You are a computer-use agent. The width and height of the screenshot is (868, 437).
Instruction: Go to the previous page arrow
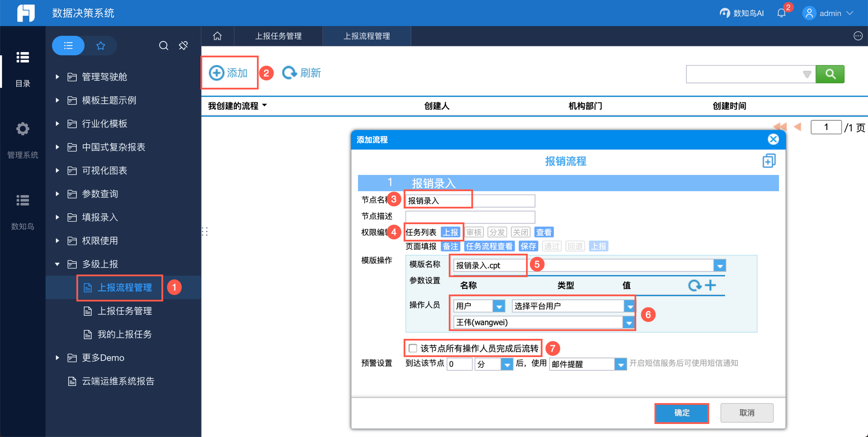point(797,127)
